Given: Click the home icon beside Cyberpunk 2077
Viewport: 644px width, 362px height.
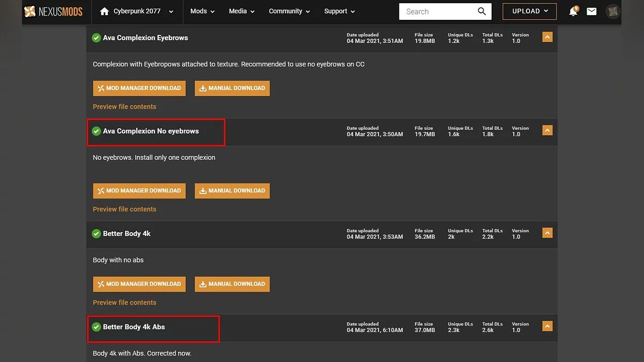Looking at the screenshot, I should tap(104, 11).
